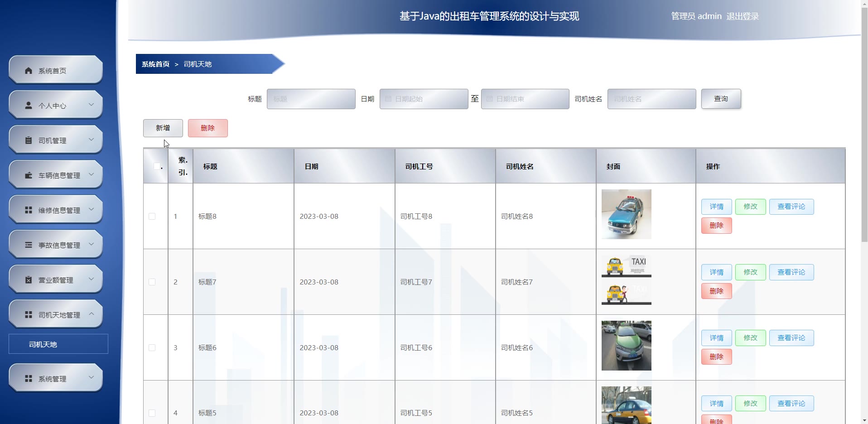Click the grid icon beside 司机天地管理
Viewport: 868px width, 424px height.
pyautogui.click(x=29, y=315)
